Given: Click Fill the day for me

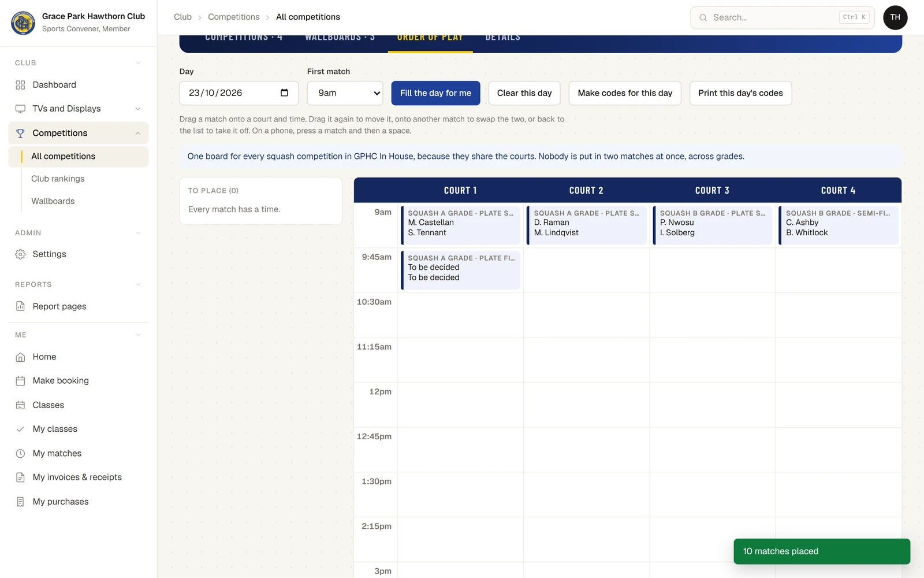Looking at the screenshot, I should pyautogui.click(x=435, y=93).
